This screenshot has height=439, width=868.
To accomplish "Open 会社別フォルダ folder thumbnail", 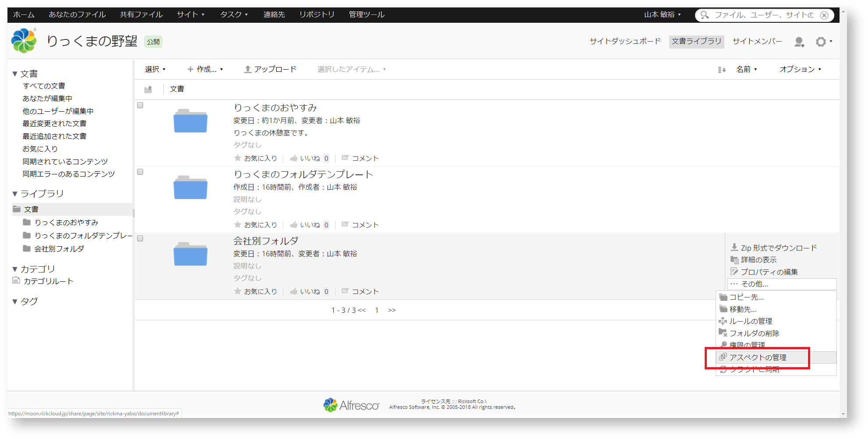I will (x=191, y=254).
